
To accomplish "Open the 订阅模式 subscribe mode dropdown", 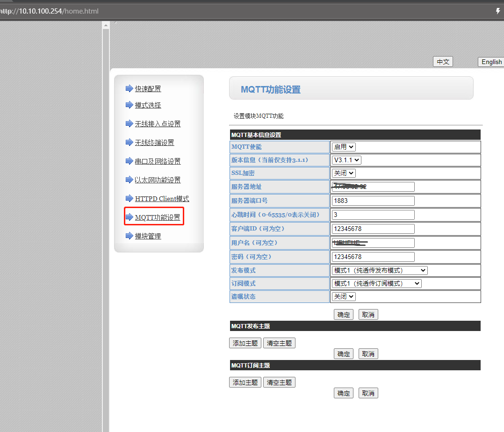I will click(376, 283).
